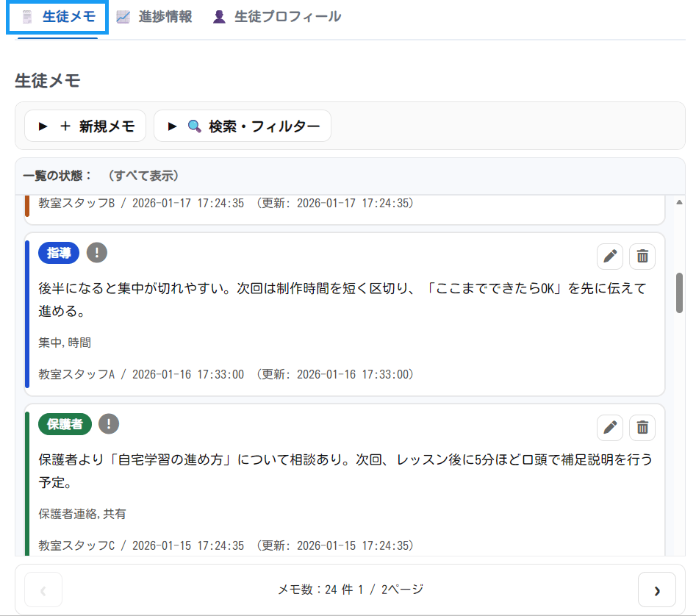Click the previous page arrow button
The height and width of the screenshot is (616, 696).
43,590
